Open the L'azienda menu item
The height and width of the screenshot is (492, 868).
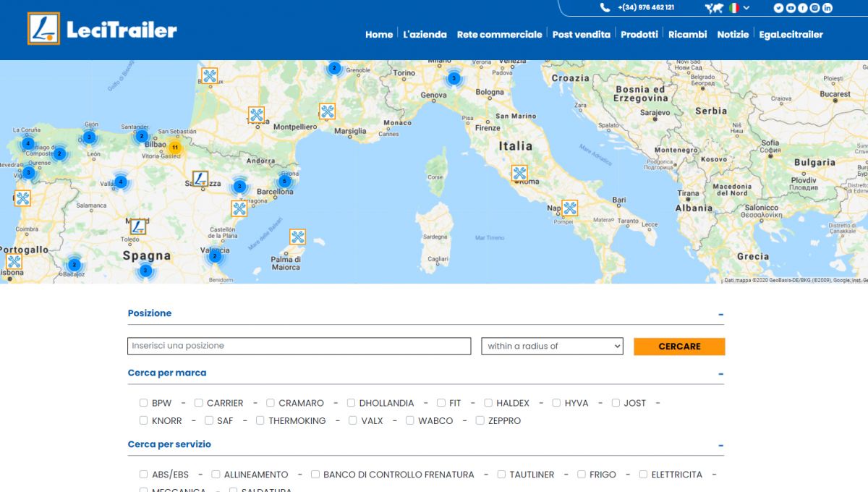pyautogui.click(x=425, y=34)
